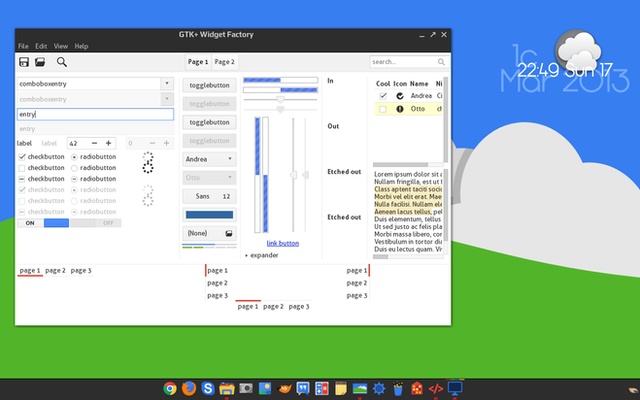Open the View menu
Screen dimensions: 640x400
(x=61, y=46)
